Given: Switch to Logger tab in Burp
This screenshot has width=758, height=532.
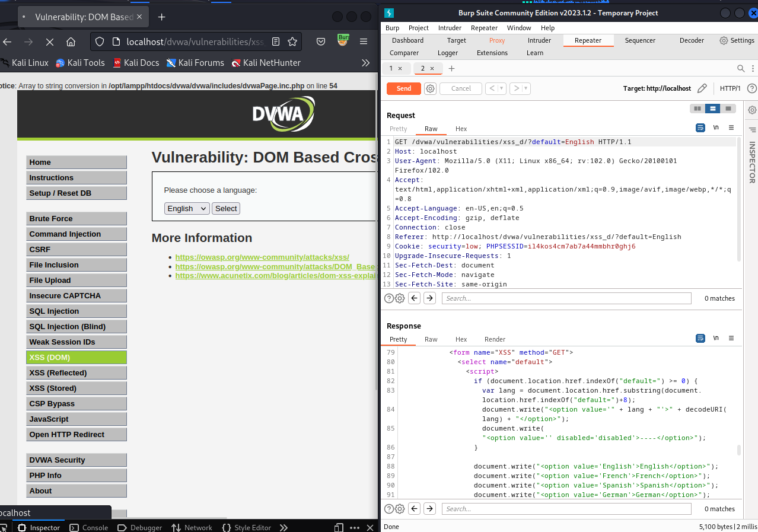Looking at the screenshot, I should click(x=448, y=53).
